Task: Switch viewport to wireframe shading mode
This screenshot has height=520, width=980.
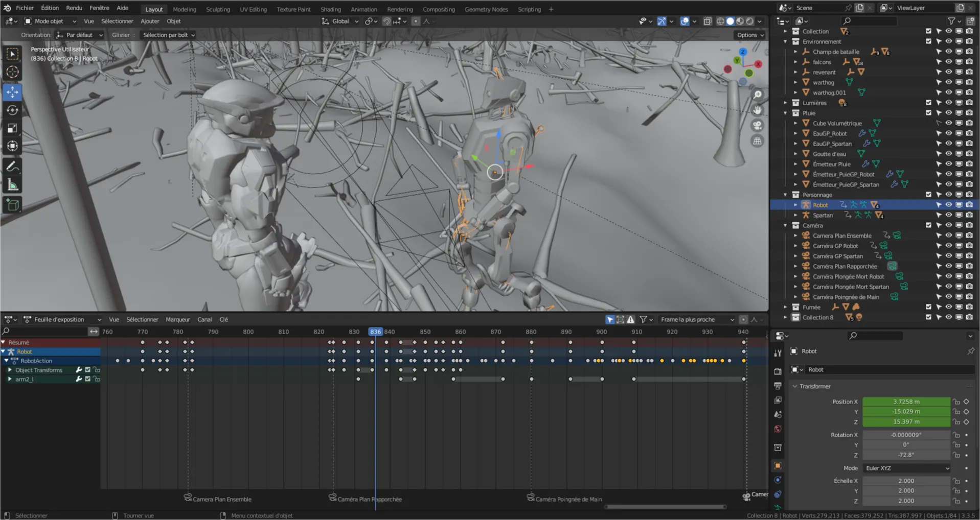Action: pos(720,21)
